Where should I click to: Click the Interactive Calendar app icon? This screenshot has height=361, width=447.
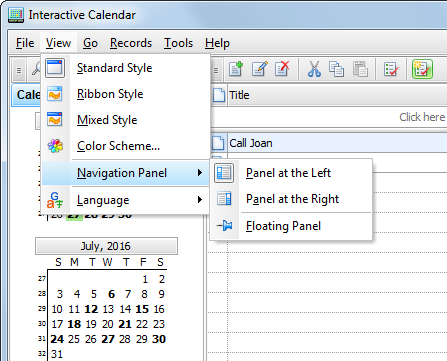tap(16, 15)
